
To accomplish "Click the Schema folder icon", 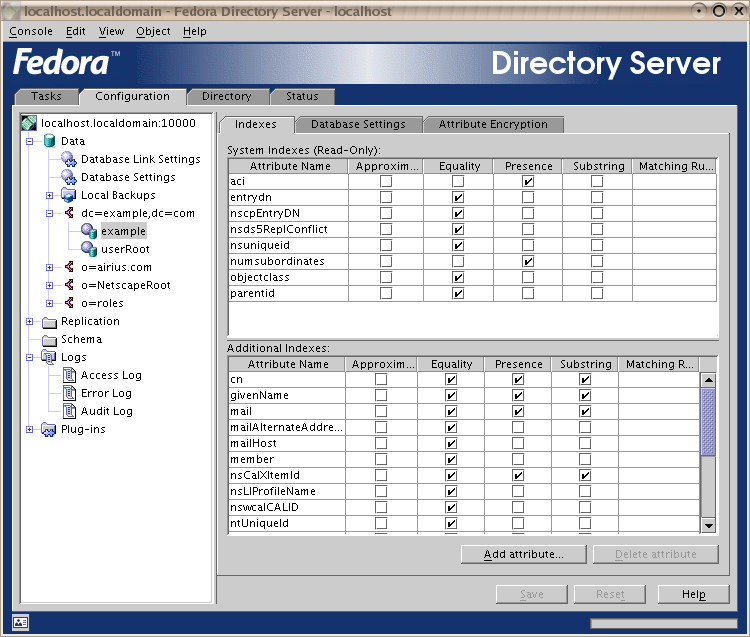I will [x=49, y=340].
